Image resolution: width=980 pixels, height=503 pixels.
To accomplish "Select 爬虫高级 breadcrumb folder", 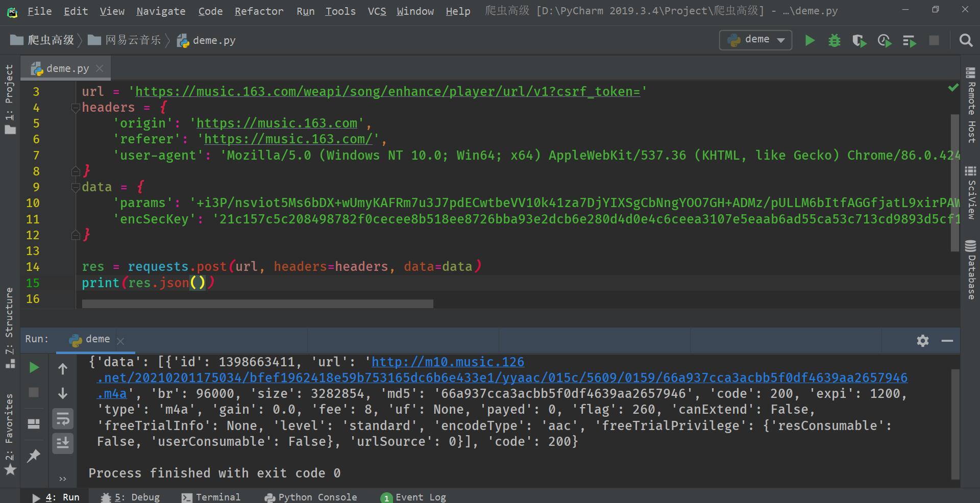I will (42, 40).
